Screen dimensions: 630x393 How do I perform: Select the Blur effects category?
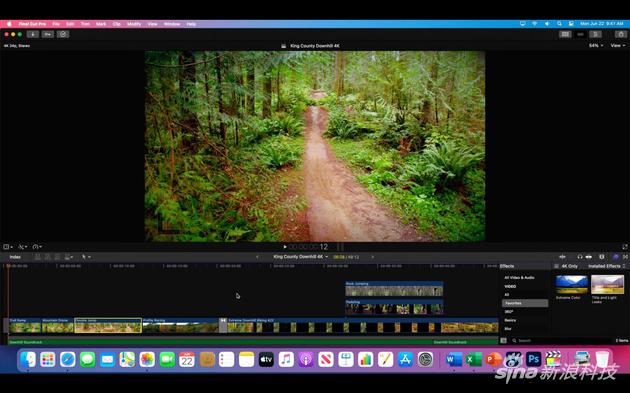click(508, 329)
